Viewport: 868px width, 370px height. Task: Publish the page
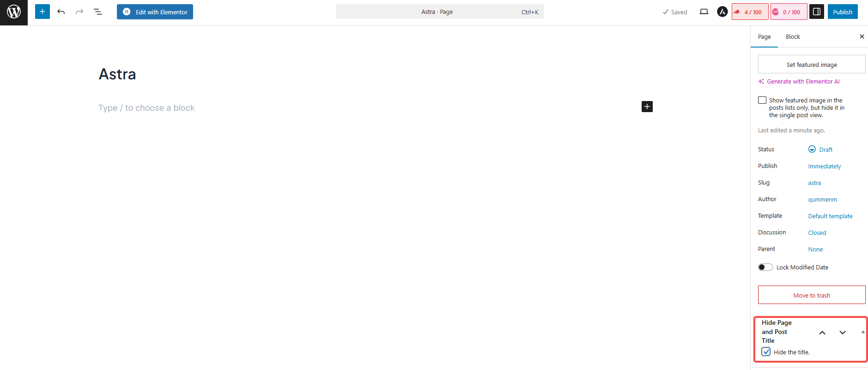843,12
